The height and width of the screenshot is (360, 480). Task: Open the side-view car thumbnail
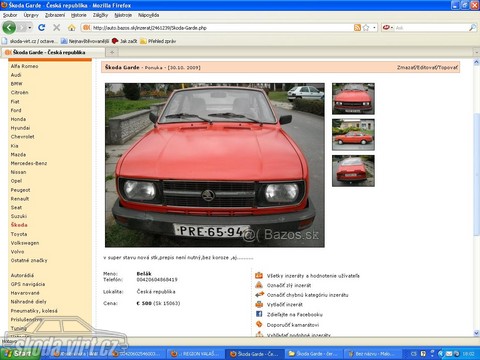click(353, 135)
